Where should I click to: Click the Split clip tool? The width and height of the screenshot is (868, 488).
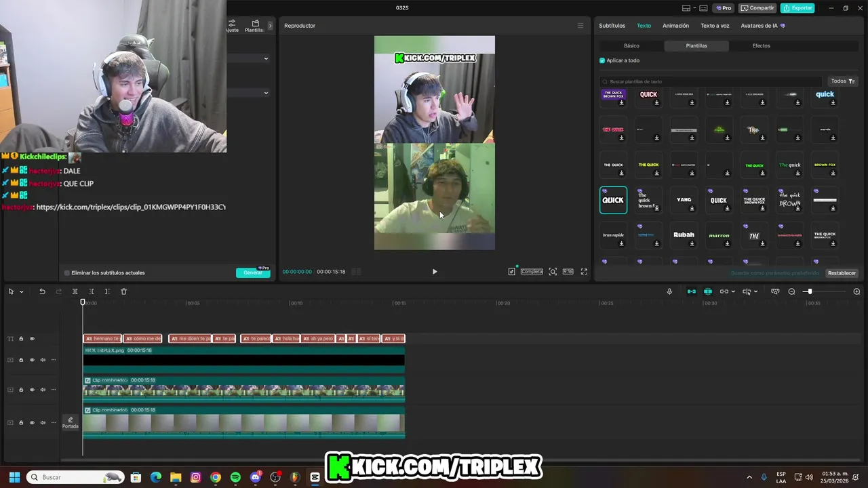(x=75, y=291)
